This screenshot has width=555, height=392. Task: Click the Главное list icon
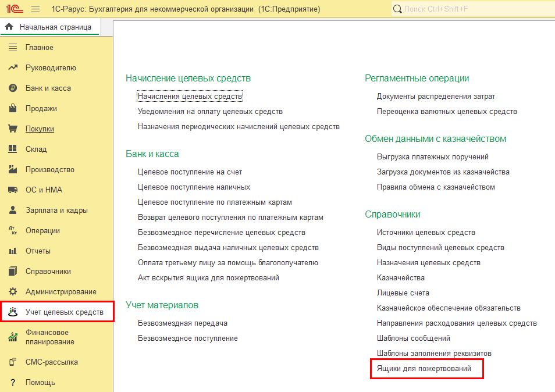(13, 48)
